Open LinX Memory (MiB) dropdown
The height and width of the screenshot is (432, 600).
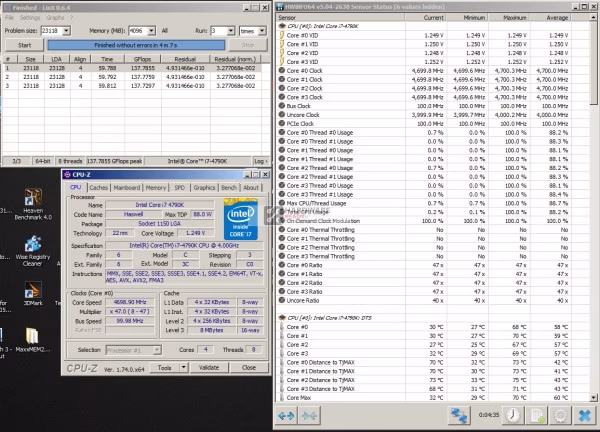(x=152, y=31)
